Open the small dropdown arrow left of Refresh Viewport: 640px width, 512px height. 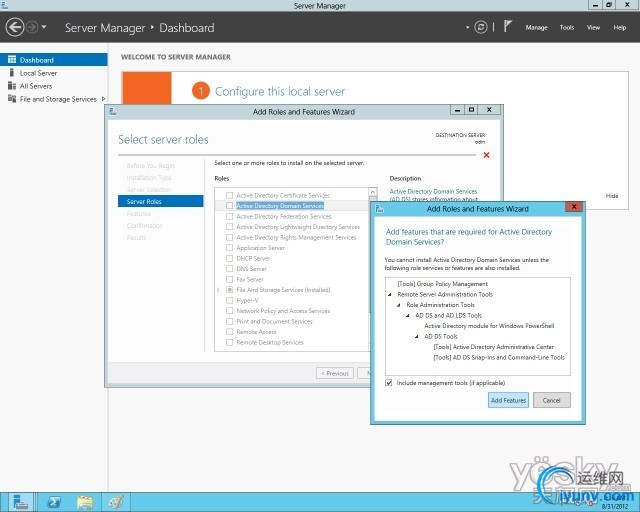coord(467,27)
